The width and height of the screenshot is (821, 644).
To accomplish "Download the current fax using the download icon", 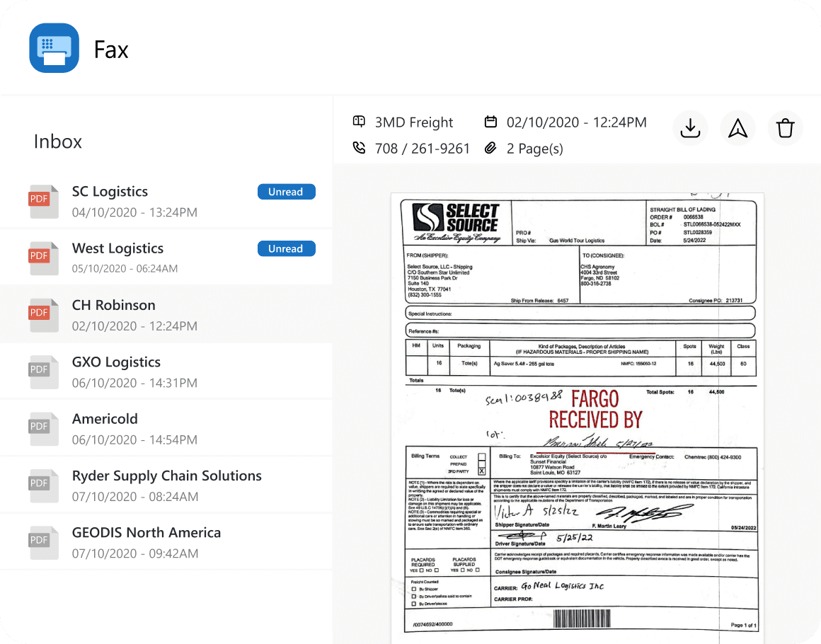I will [690, 128].
